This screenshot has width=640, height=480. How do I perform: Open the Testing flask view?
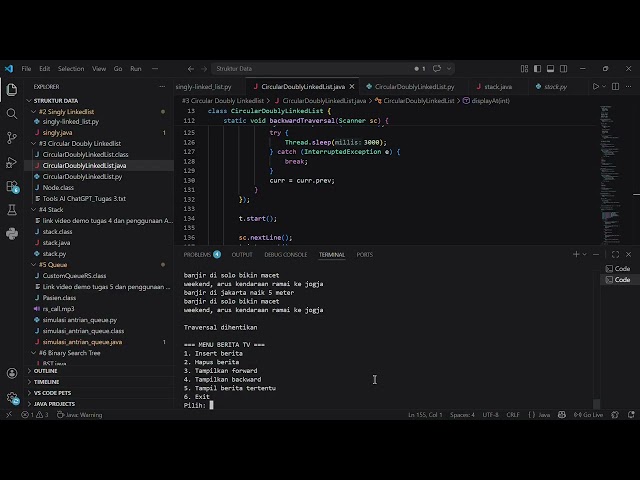tap(12, 210)
